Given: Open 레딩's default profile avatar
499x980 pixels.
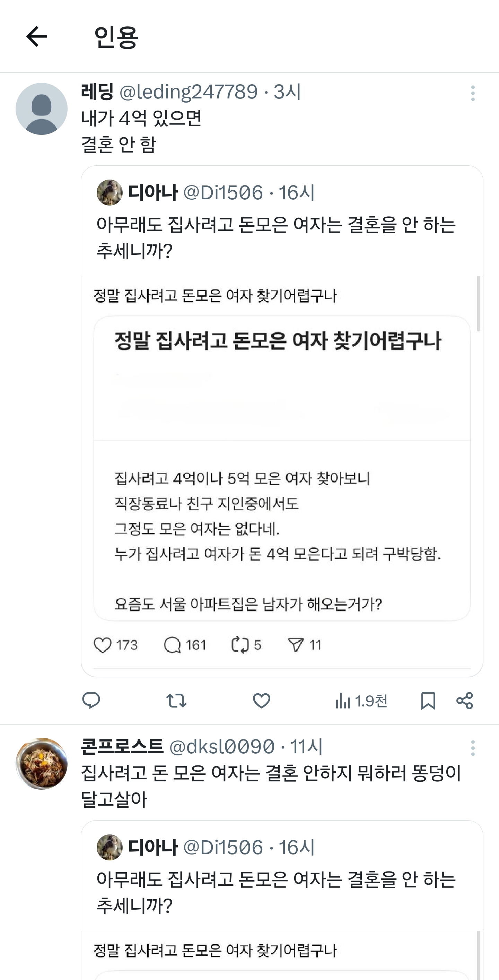Looking at the screenshot, I should point(42,109).
